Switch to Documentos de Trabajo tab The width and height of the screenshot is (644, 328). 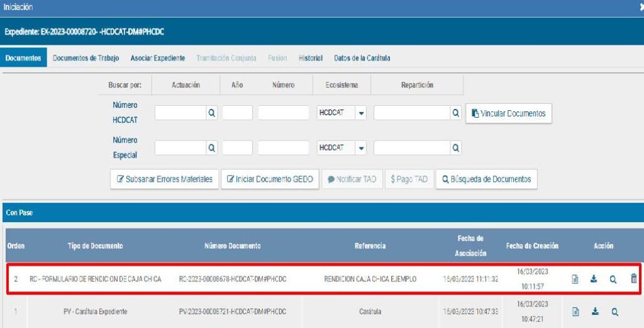[x=86, y=58]
